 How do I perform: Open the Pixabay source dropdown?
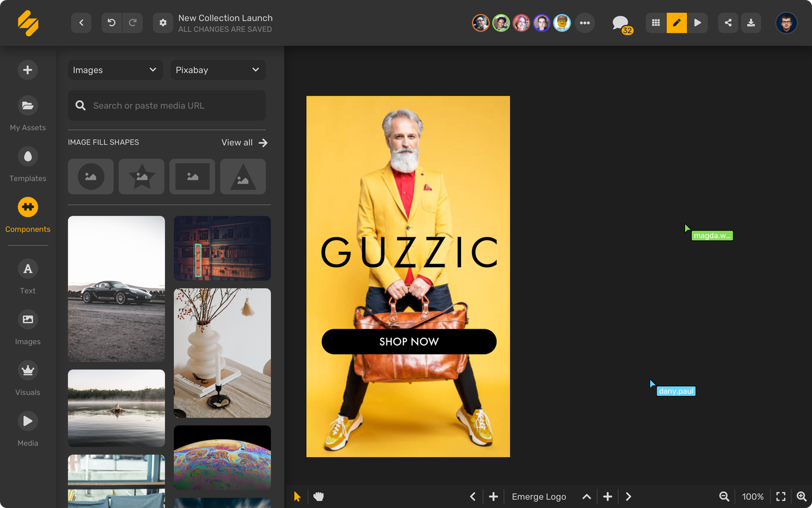pos(217,70)
